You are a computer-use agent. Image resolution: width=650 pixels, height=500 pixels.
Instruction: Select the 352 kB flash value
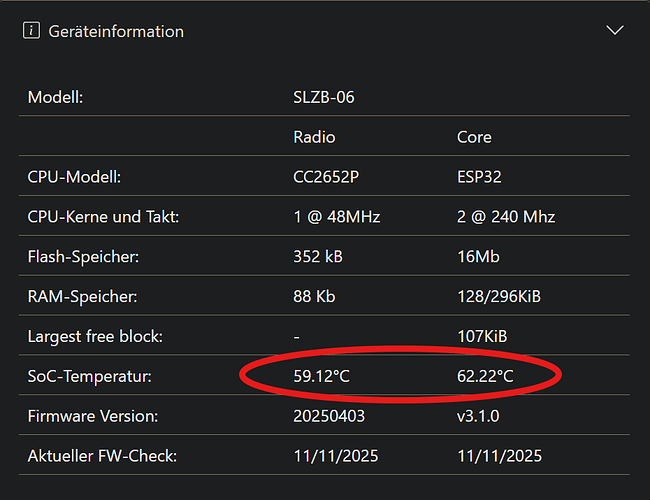[318, 257]
